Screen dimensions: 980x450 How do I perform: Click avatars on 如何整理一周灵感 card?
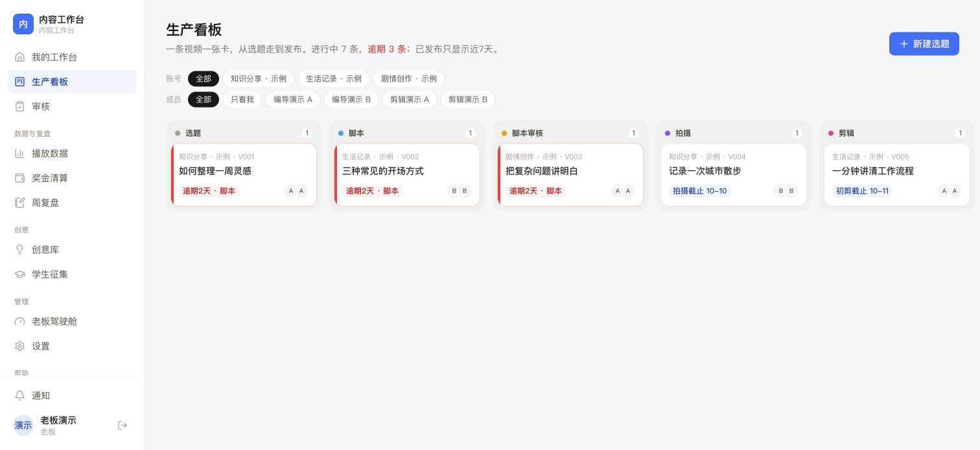click(296, 191)
